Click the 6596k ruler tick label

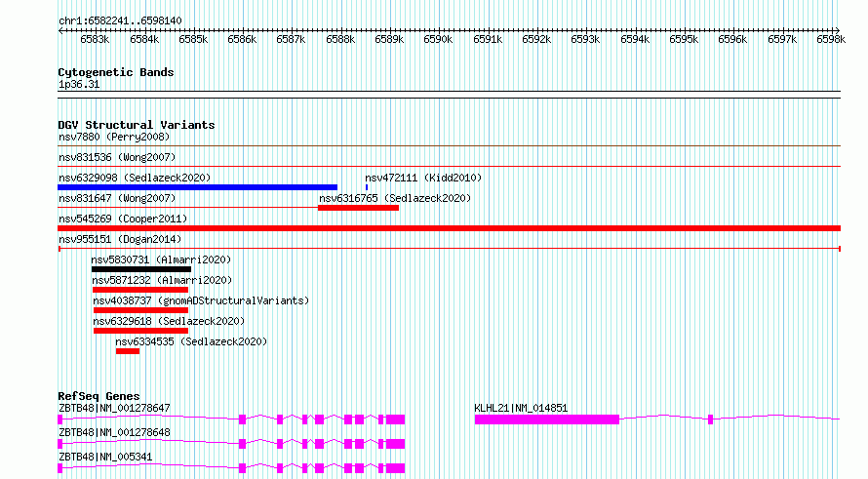732,39
